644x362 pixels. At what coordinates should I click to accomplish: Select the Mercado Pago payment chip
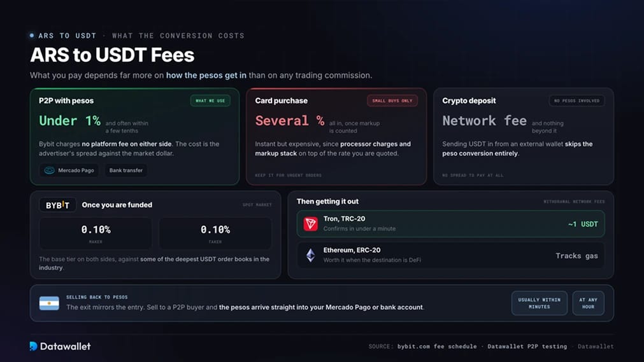point(69,171)
